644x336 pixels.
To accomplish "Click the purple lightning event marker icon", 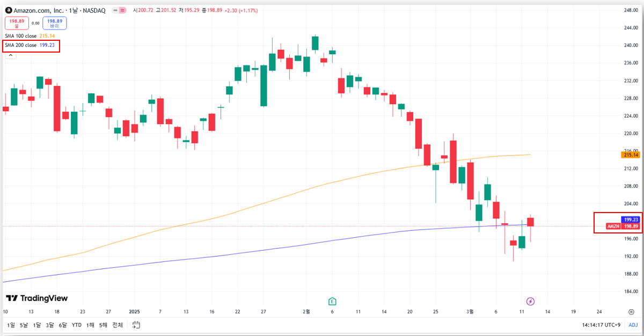I will pos(531,301).
